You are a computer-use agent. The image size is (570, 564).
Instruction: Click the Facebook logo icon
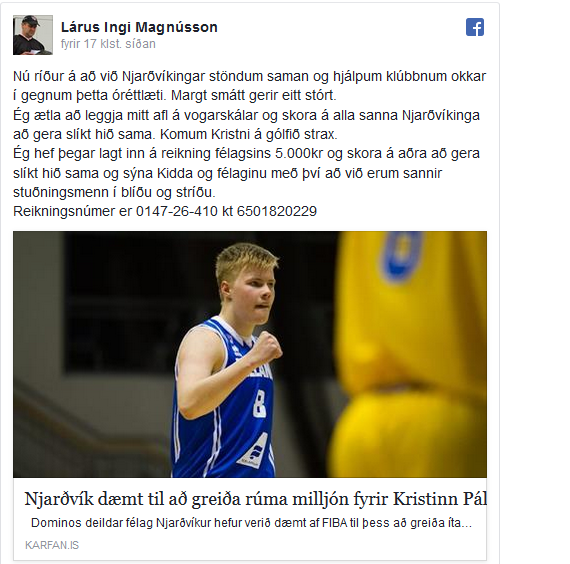tap(475, 27)
